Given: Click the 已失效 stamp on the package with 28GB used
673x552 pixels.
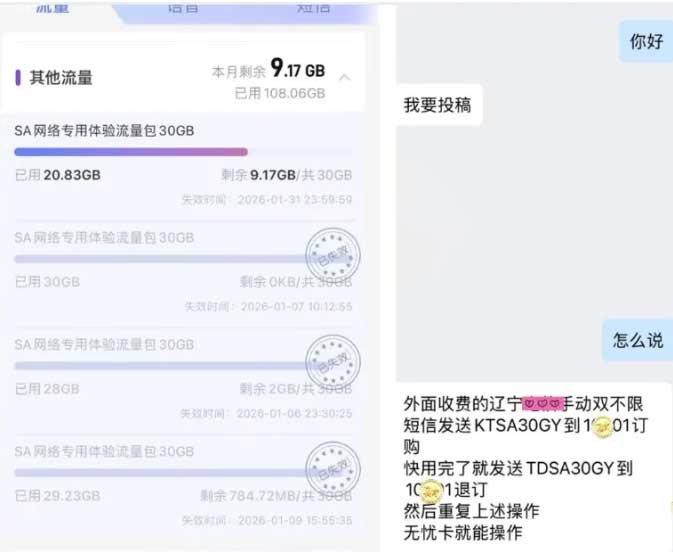Looking at the screenshot, I should coord(333,362).
